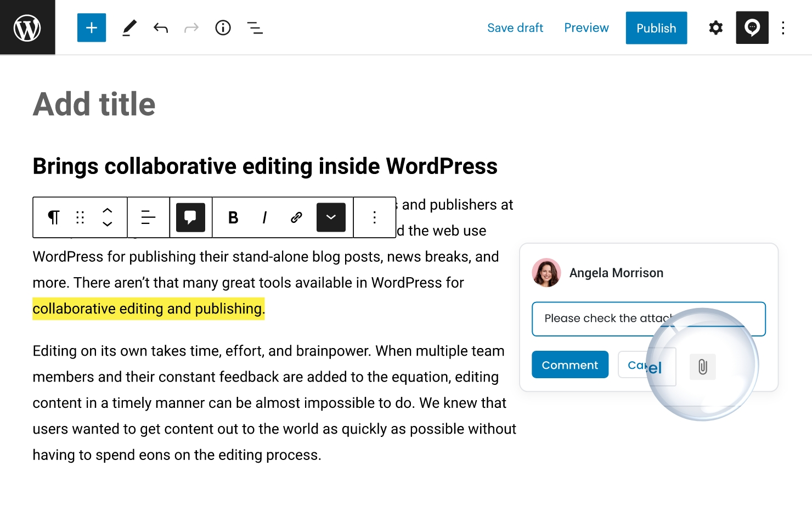Image resolution: width=812 pixels, height=505 pixels.
Task: Change the text alignment
Action: [x=148, y=217]
